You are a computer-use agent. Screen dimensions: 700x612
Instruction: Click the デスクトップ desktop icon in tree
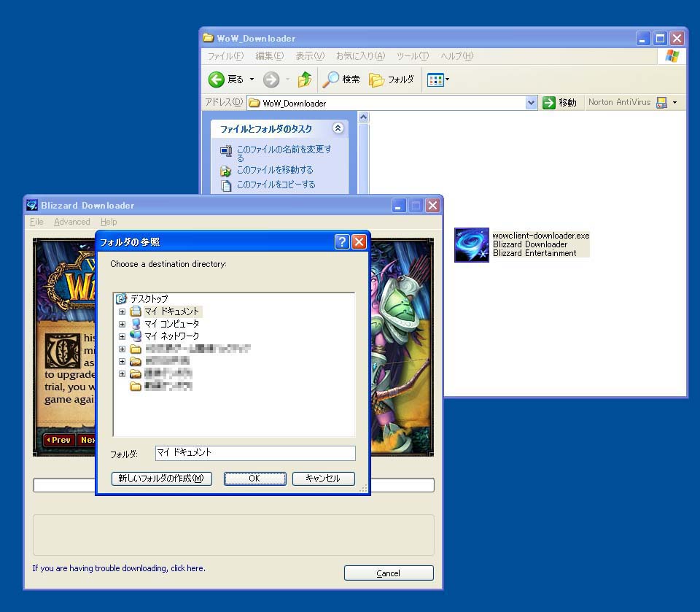(121, 298)
